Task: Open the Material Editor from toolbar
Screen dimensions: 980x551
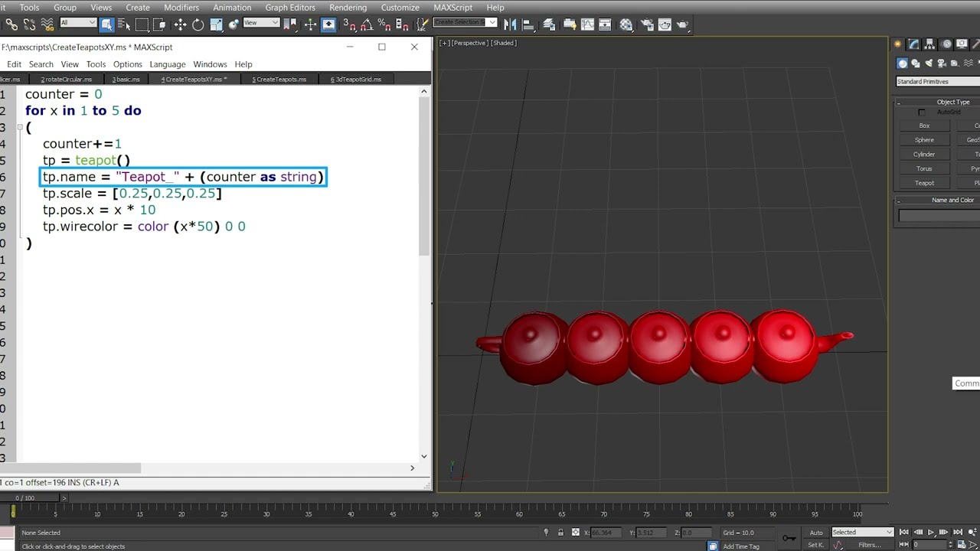Action: (x=626, y=24)
